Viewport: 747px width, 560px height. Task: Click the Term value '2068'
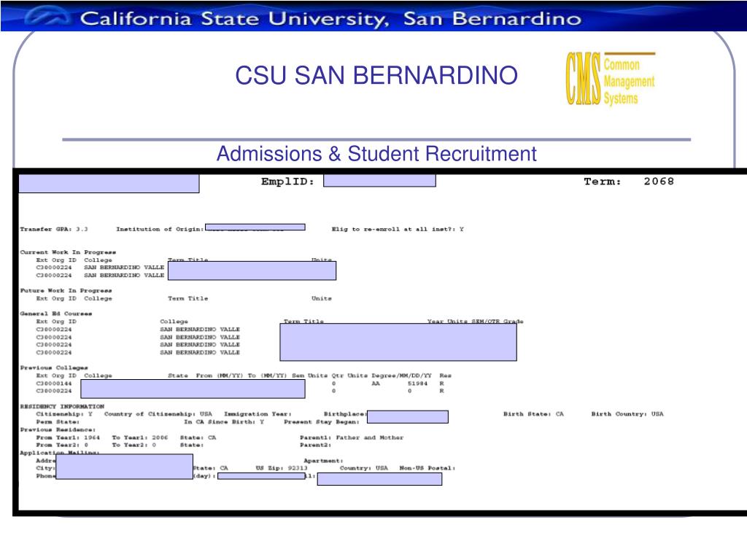click(659, 182)
